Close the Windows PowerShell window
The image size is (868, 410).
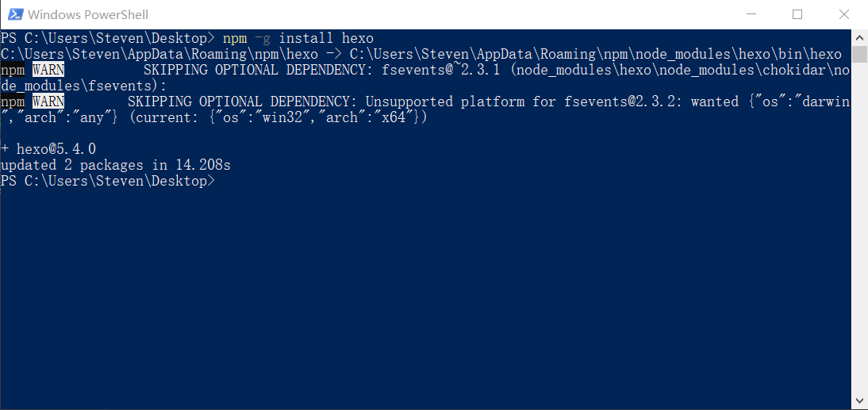click(x=843, y=14)
